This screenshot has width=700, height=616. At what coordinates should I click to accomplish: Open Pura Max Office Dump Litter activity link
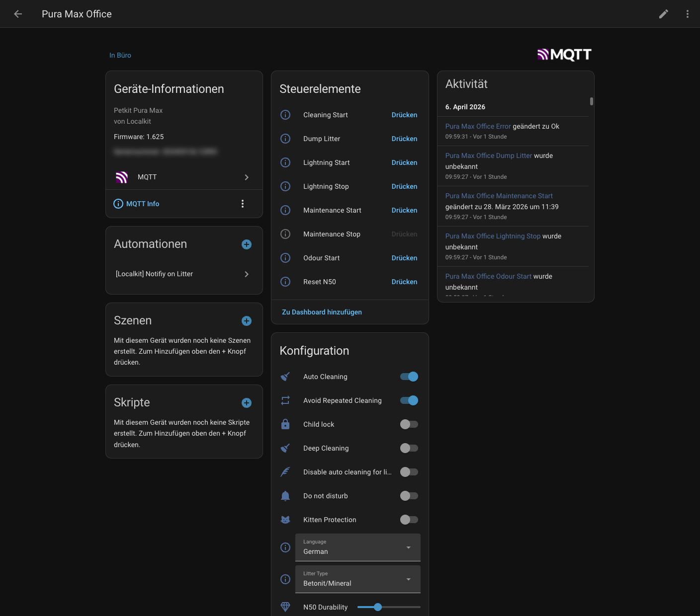pyautogui.click(x=489, y=155)
